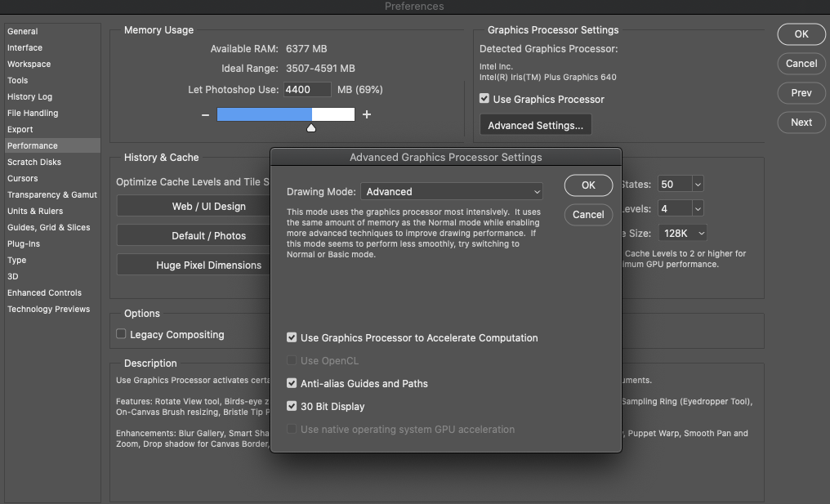This screenshot has width=830, height=504.
Task: Open the Drawing Mode dropdown
Action: (452, 191)
